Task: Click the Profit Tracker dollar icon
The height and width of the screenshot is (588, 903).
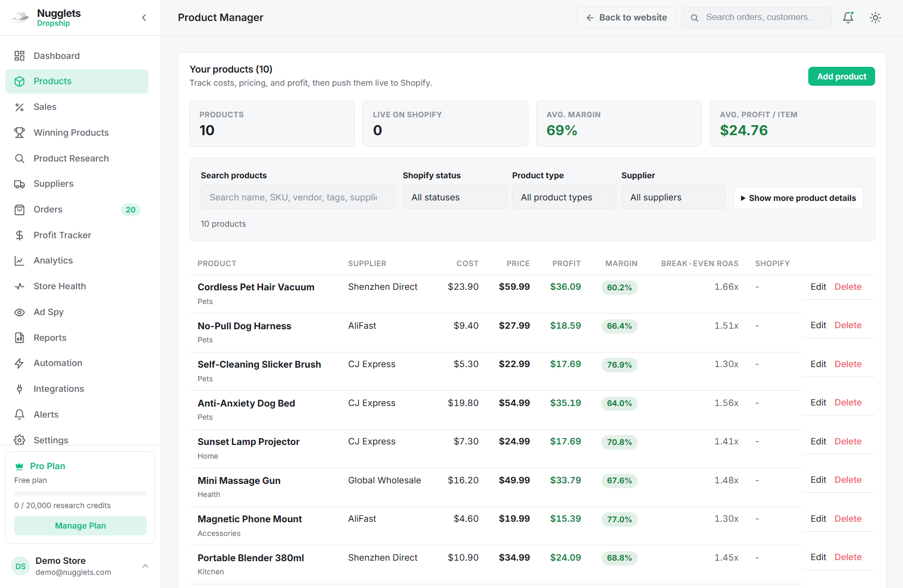Action: (x=19, y=235)
